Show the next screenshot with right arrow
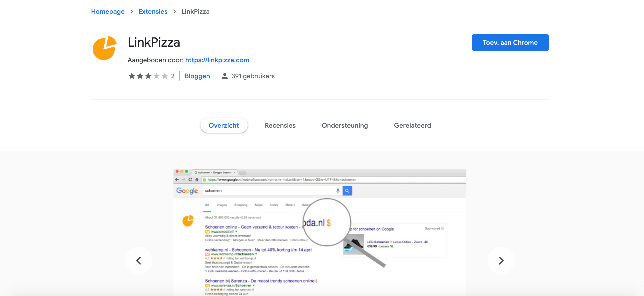Viewport: 644px width, 296px height. [501, 261]
